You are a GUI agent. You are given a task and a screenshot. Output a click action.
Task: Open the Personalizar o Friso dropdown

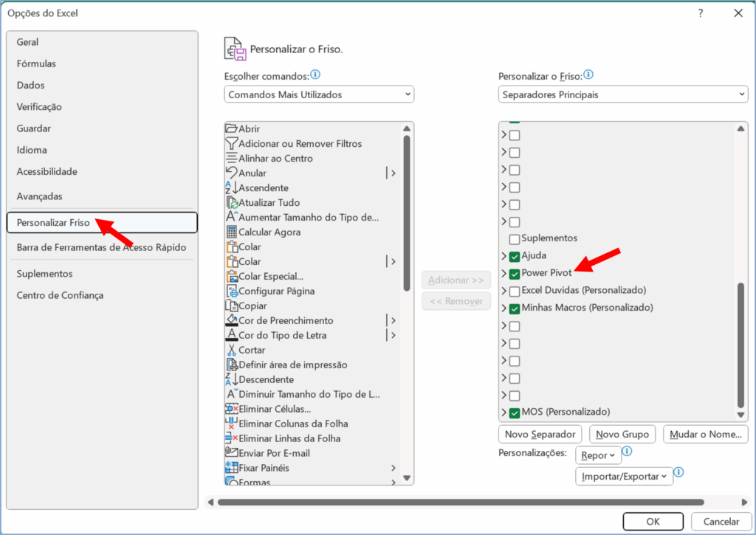(x=622, y=94)
